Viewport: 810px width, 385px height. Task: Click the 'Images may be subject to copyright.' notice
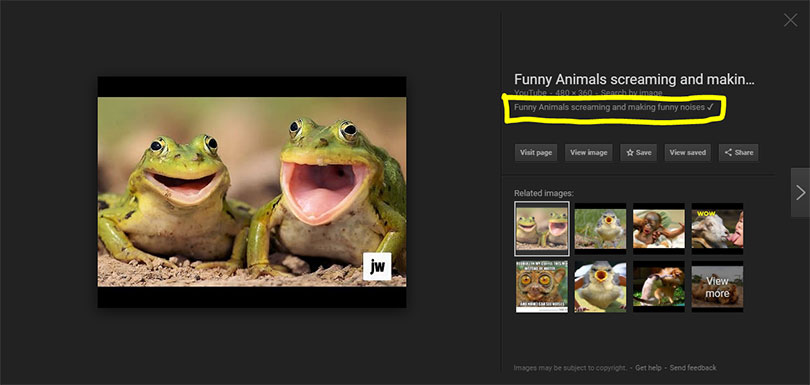570,368
